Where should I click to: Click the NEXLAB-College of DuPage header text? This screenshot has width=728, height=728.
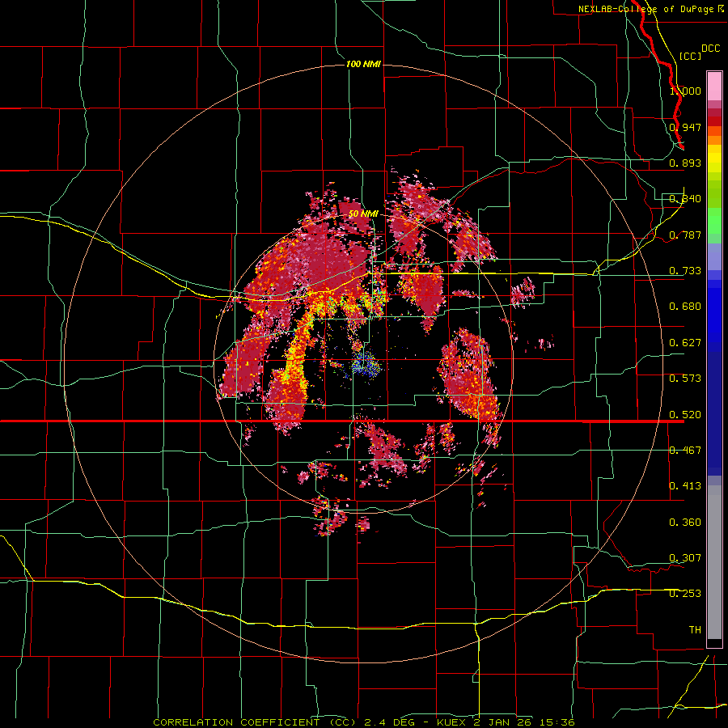point(647,9)
